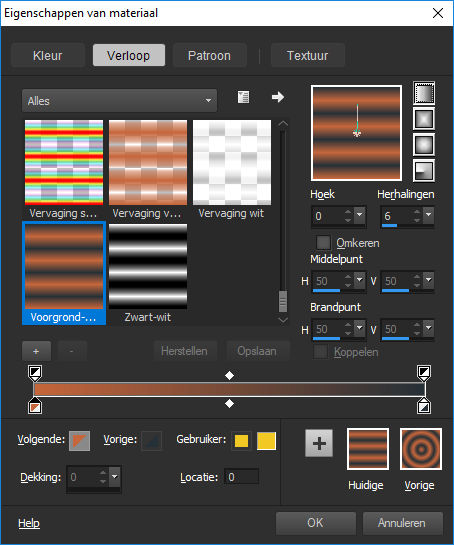Select the radial gradient style icon

tap(424, 170)
